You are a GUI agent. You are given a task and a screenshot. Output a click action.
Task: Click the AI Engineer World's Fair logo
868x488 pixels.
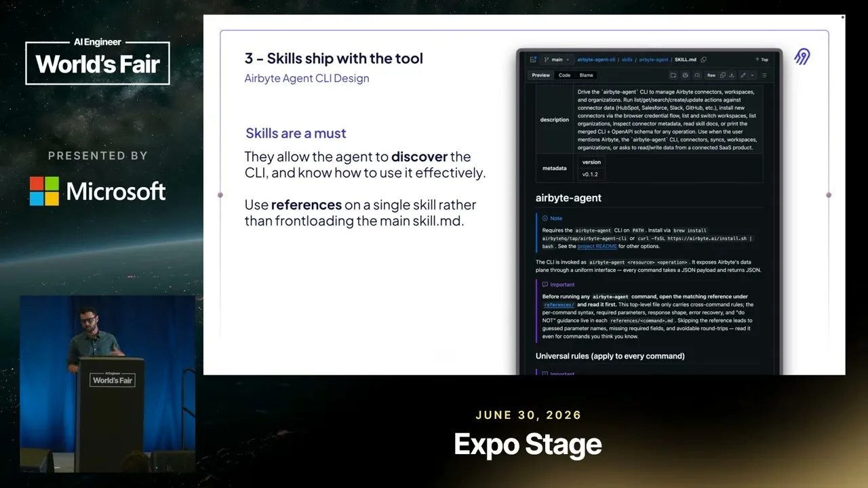pos(98,63)
